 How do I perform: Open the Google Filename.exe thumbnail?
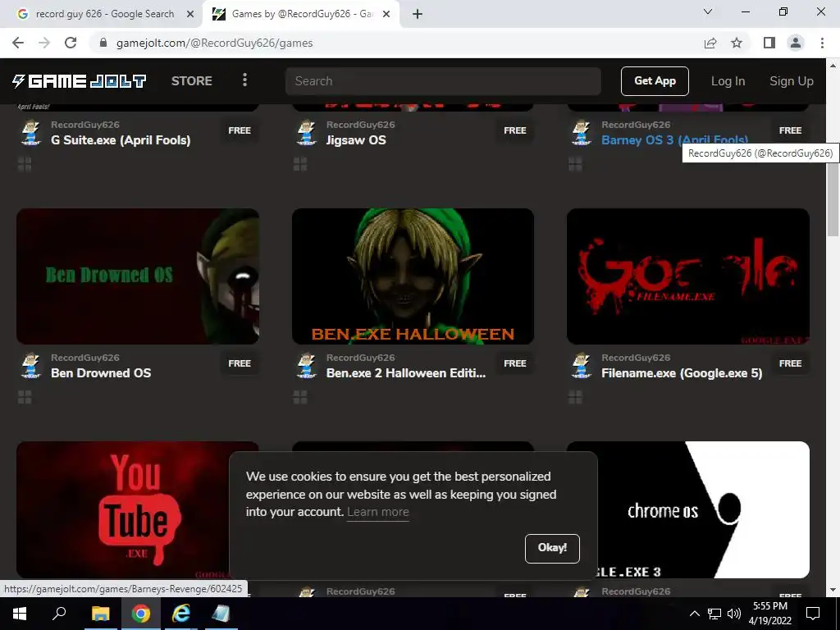pos(688,276)
